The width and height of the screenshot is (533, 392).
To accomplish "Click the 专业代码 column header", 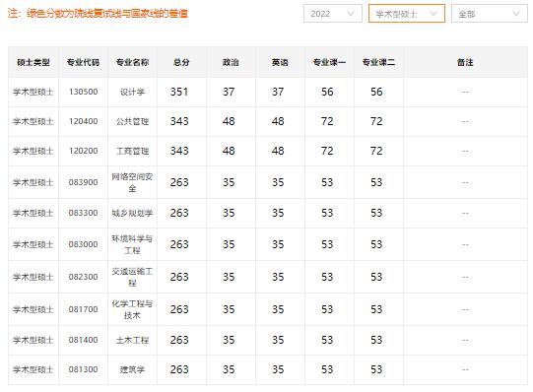I will coord(84,62).
